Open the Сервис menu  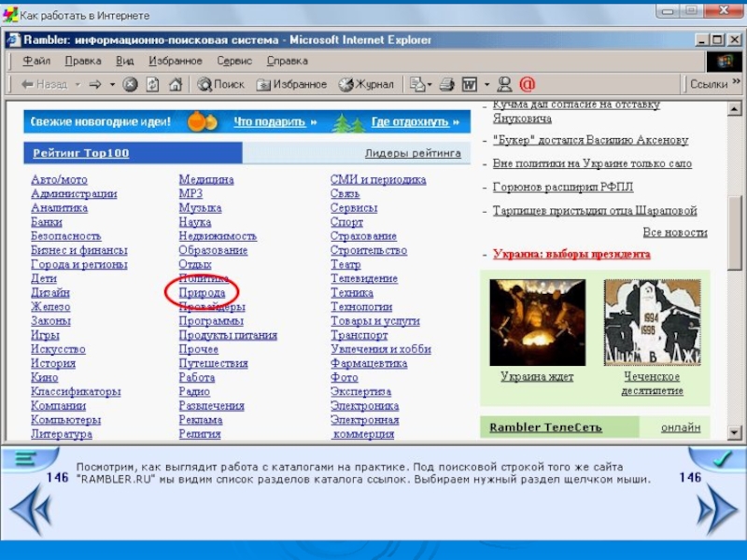[x=233, y=61]
